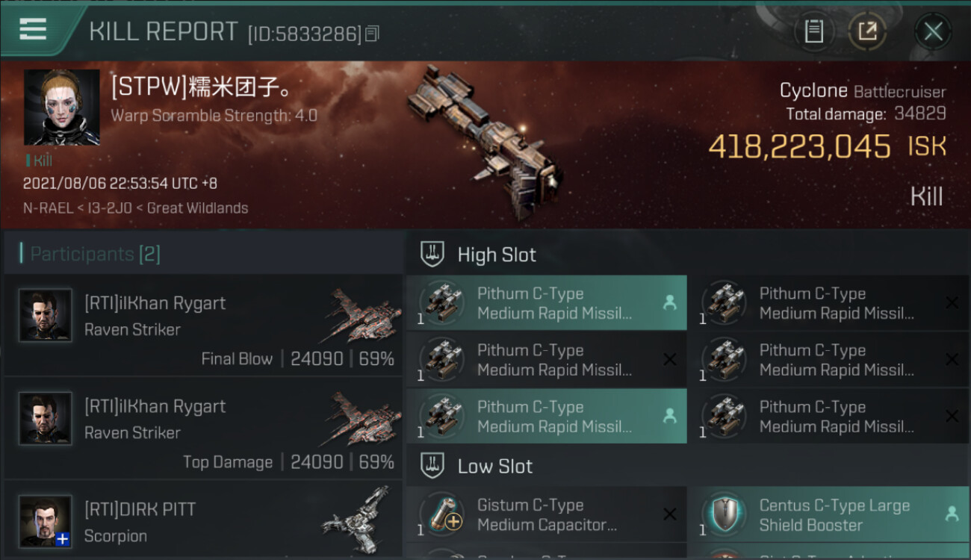Viewport: 971px width, 560px height.
Task: Close the kill report window
Action: [x=933, y=31]
